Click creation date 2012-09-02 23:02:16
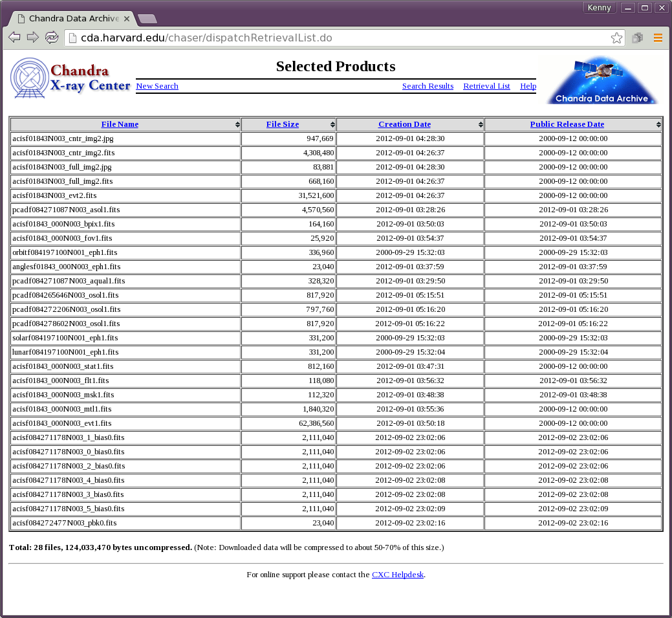The image size is (672, 618). point(410,522)
